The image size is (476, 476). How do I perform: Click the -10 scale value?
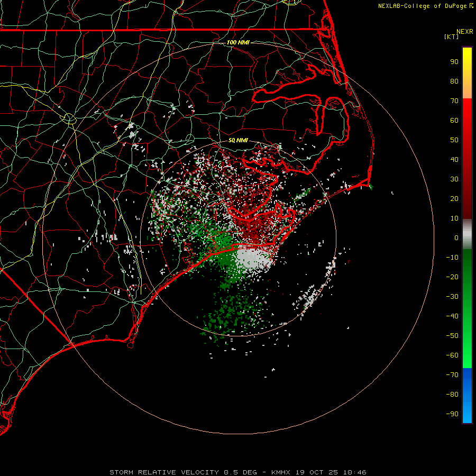coord(452,258)
